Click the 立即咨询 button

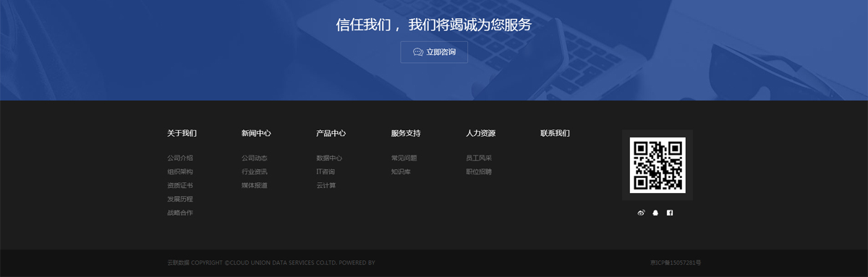434,52
